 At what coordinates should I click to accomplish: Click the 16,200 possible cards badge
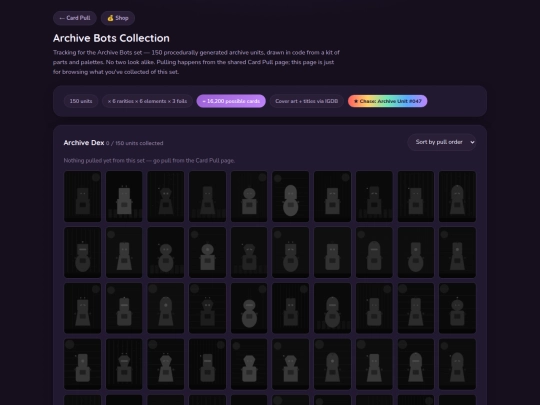click(231, 101)
